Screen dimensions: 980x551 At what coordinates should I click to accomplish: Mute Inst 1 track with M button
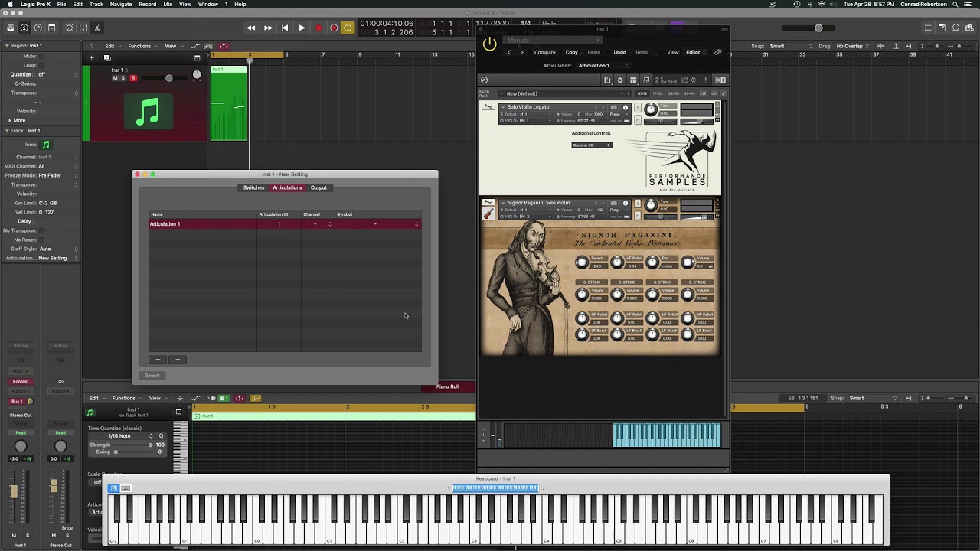(116, 78)
